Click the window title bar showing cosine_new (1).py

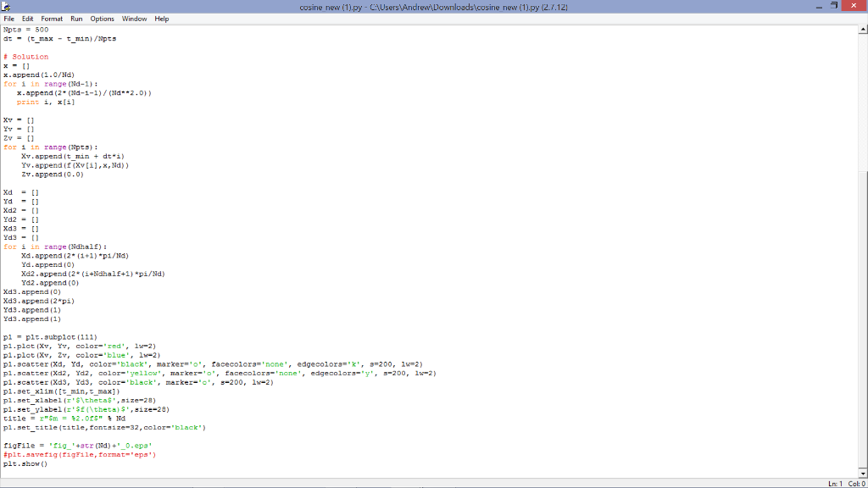[x=432, y=6]
